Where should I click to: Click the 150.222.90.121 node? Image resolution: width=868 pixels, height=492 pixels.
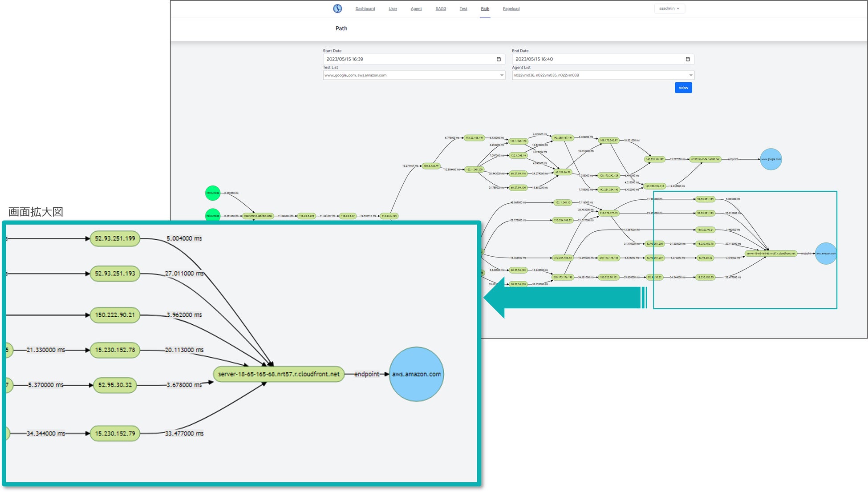coord(608,278)
